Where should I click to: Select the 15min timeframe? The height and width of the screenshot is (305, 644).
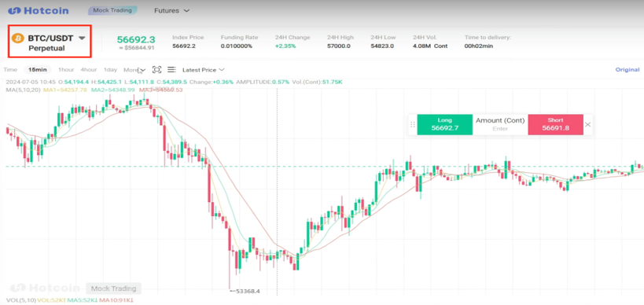pyautogui.click(x=38, y=70)
